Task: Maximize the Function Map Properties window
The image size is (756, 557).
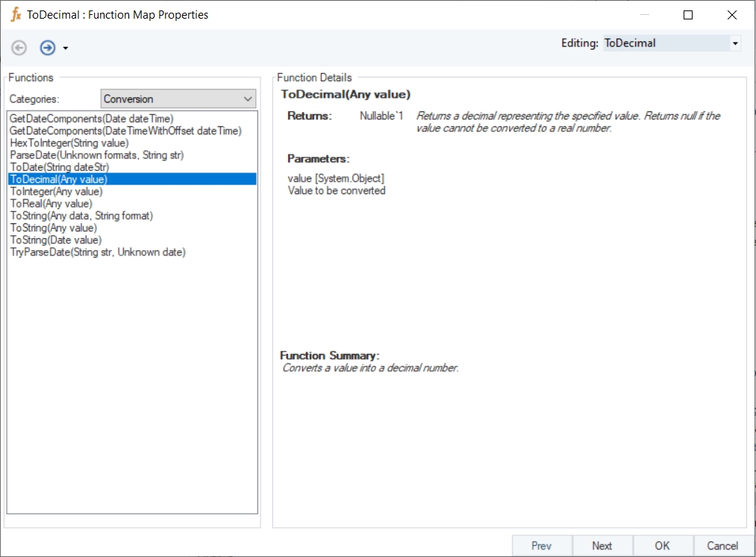Action: point(688,15)
